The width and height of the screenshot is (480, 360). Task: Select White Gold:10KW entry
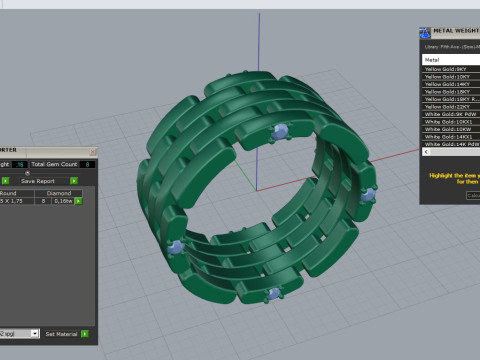pyautogui.click(x=451, y=129)
